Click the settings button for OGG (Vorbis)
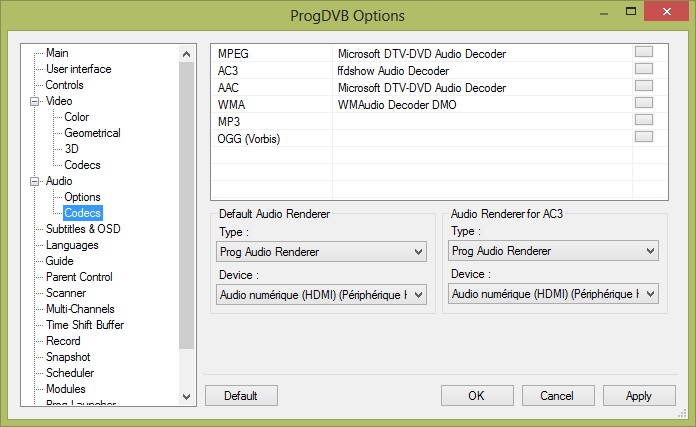 (643, 137)
